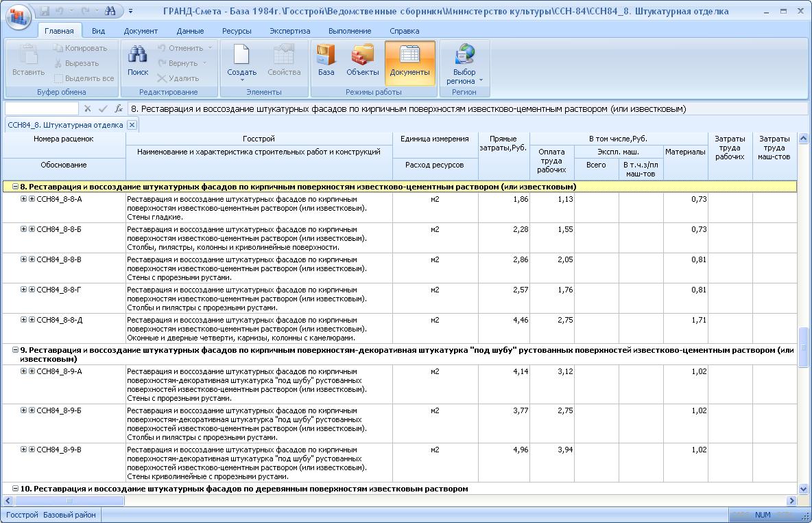Expand section 10 wooden surfaces group

(15, 489)
